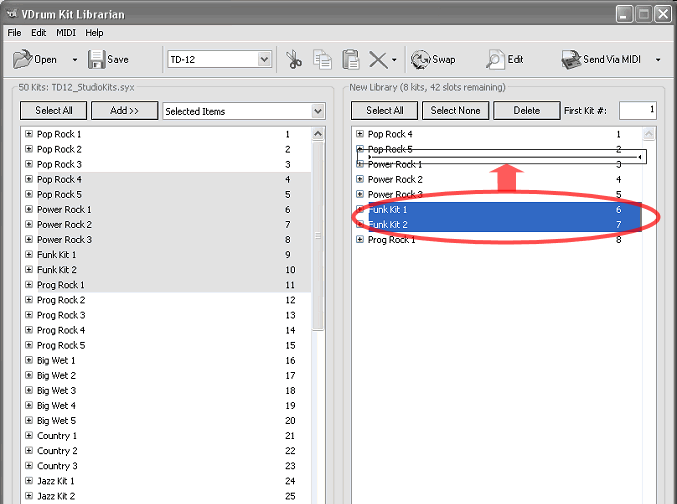Open the TD-12 module dropdown
The image size is (677, 504).
[264, 60]
